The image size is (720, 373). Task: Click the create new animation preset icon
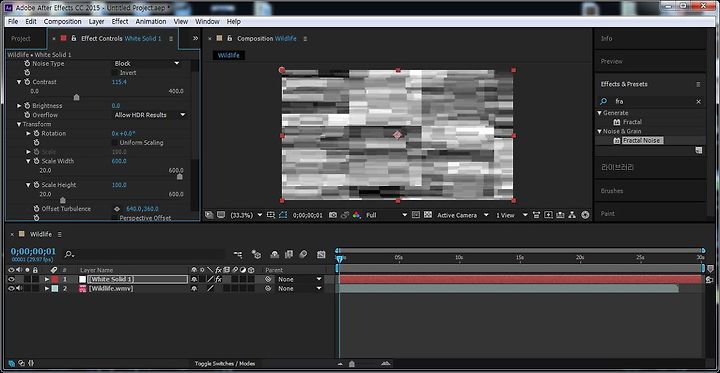pos(698,150)
